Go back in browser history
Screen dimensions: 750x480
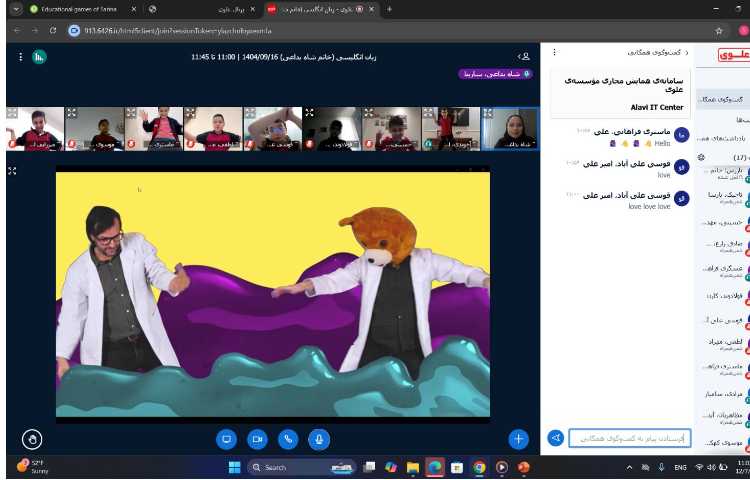17,31
